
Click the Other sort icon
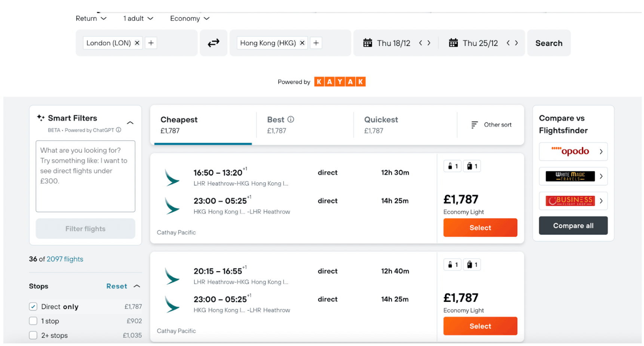475,124
